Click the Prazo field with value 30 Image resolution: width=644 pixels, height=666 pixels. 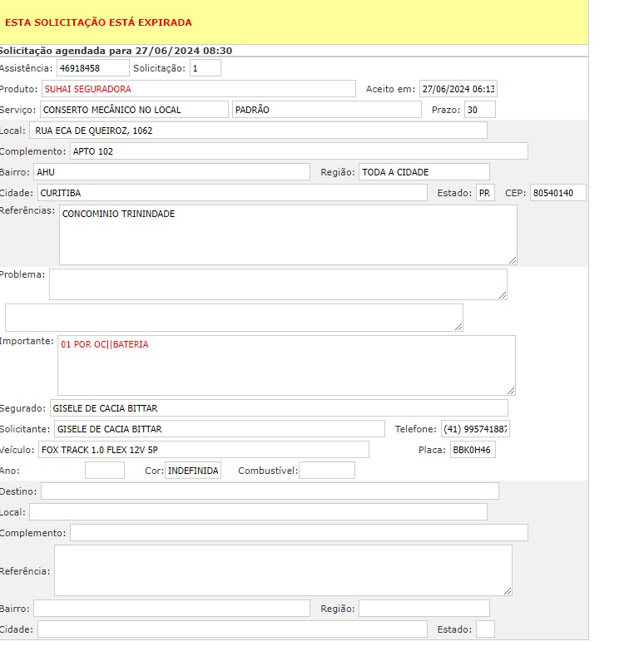pyautogui.click(x=480, y=110)
